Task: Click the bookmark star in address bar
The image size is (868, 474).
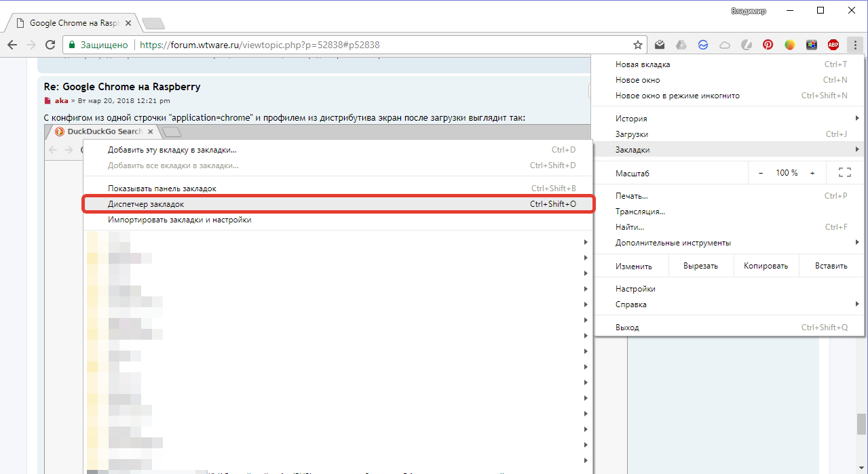Action: tap(637, 45)
